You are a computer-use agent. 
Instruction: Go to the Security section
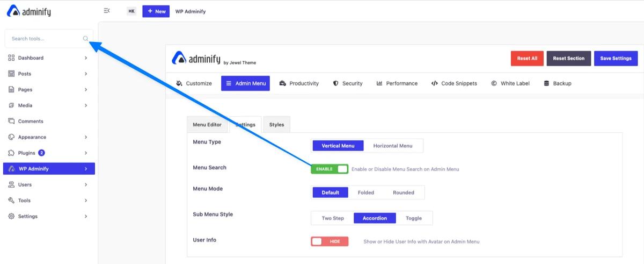coord(348,83)
